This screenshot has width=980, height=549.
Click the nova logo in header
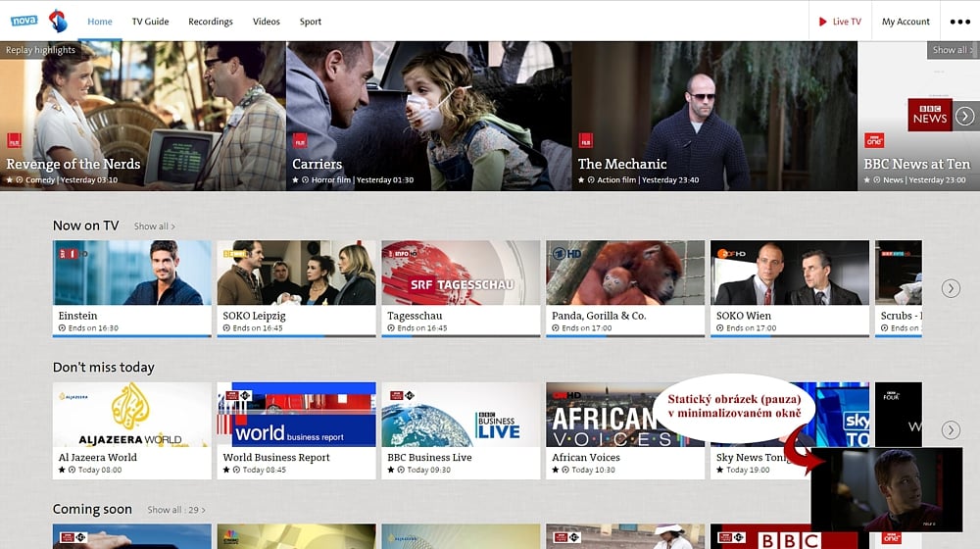tap(24, 21)
